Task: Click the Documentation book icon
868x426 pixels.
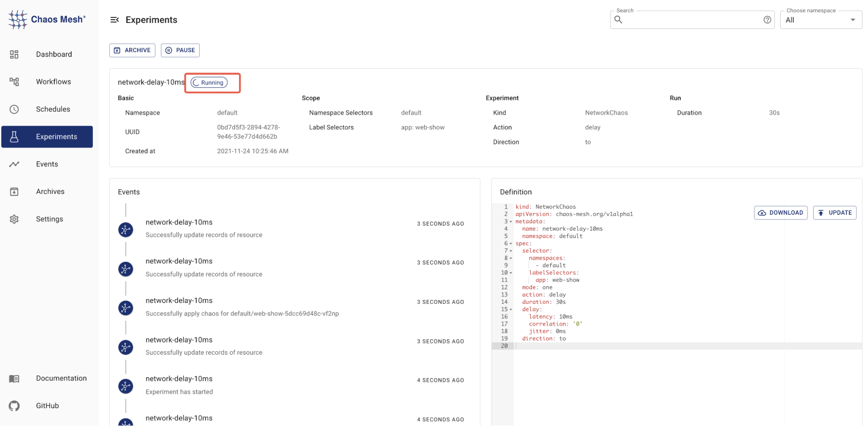Action: click(14, 379)
